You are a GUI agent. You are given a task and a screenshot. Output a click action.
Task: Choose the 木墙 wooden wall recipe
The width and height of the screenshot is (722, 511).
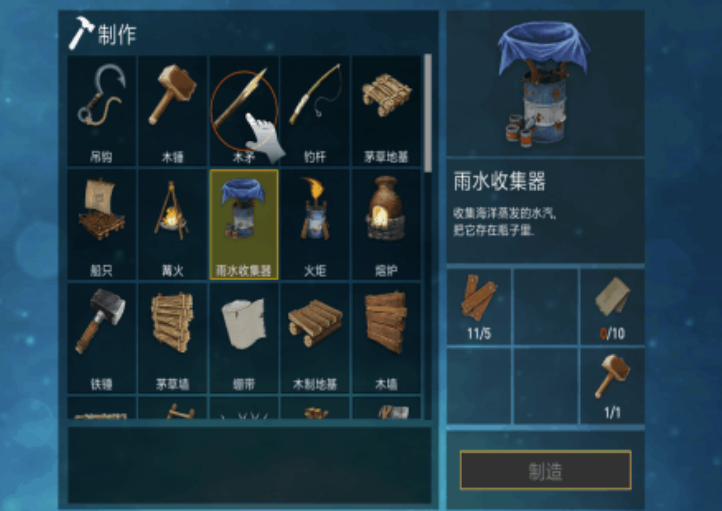[386, 338]
